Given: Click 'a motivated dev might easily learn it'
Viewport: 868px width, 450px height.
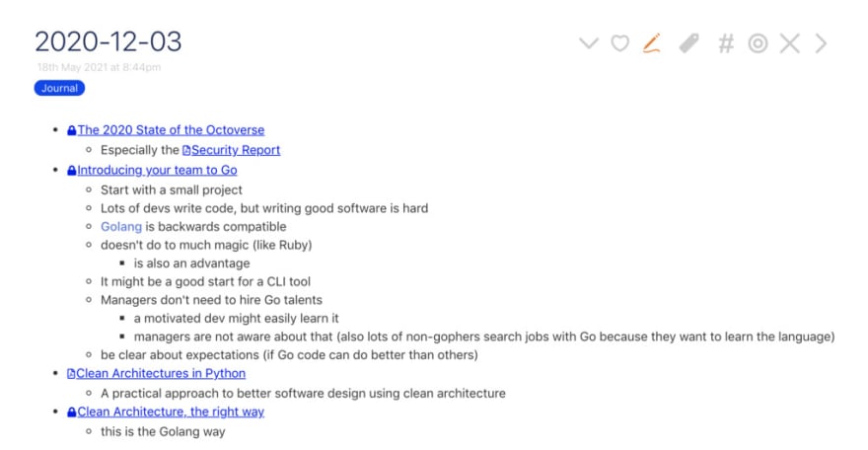Looking at the screenshot, I should 237,319.
